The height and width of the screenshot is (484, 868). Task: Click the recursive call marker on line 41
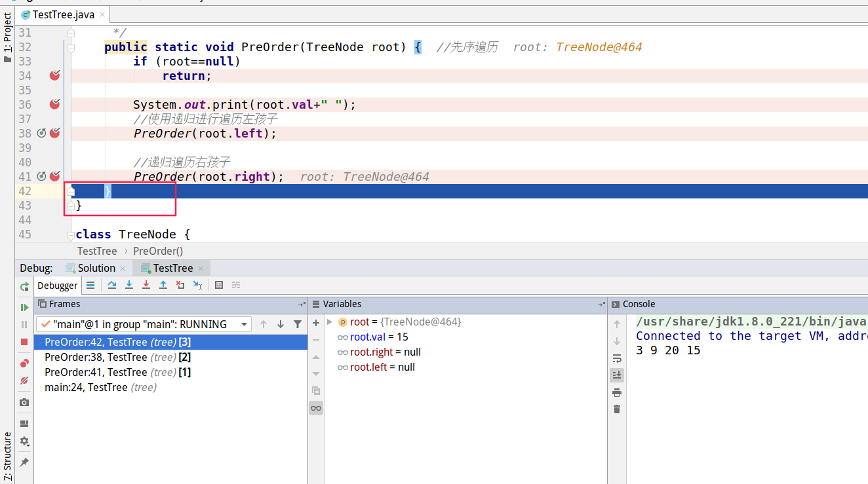pos(41,176)
